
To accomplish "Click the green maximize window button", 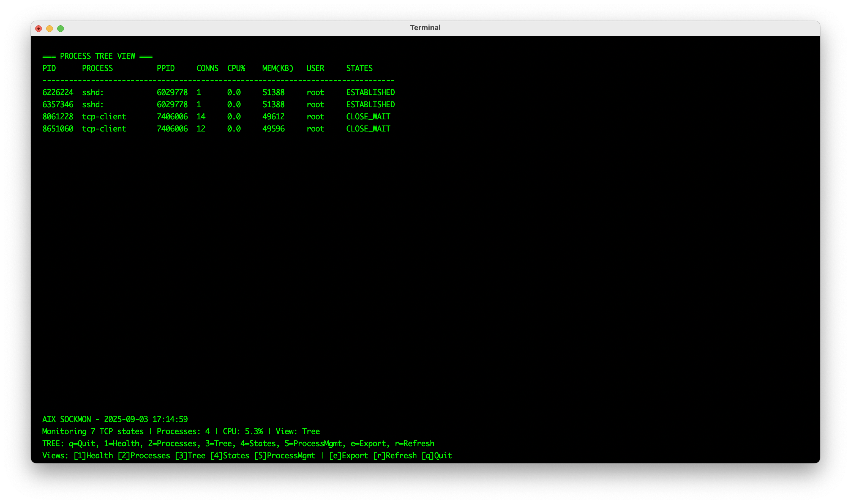I will (61, 29).
